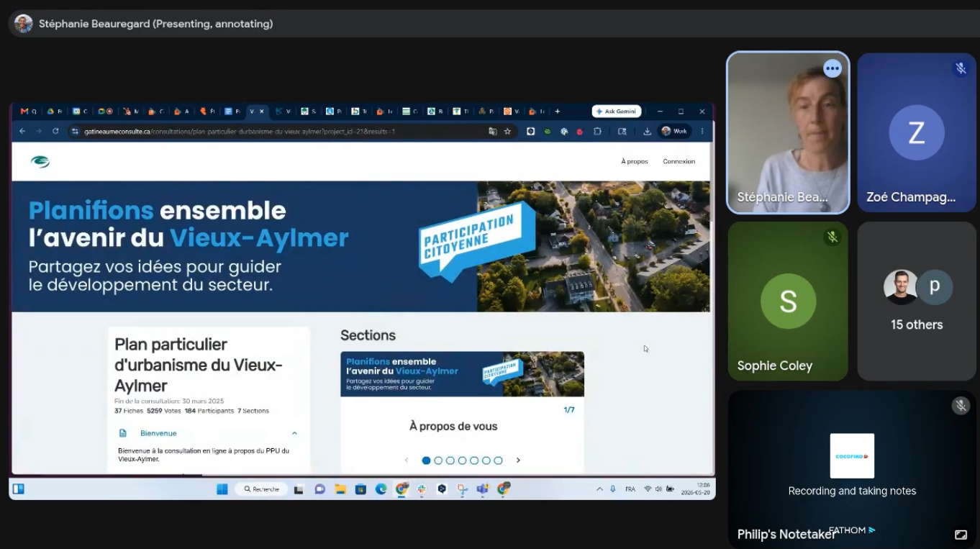Click Philip's Notetaker muted mic icon
Screen dimensions: 980x549
961,406
